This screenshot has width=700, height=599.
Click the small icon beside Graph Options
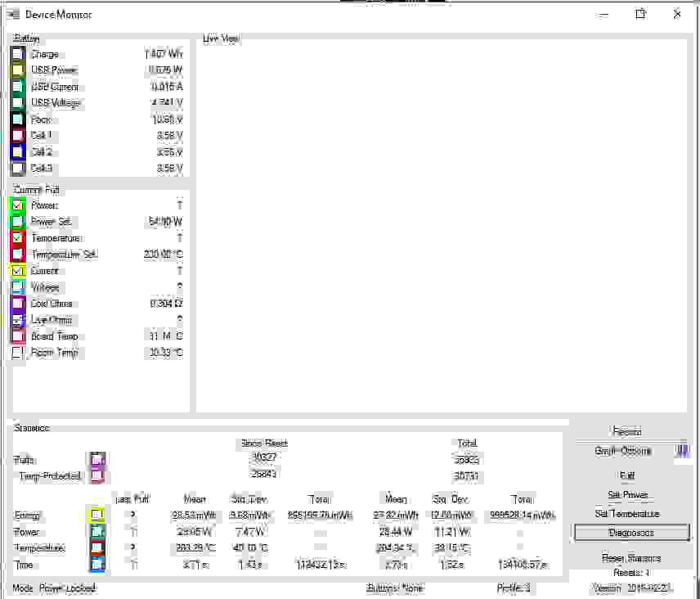(684, 451)
